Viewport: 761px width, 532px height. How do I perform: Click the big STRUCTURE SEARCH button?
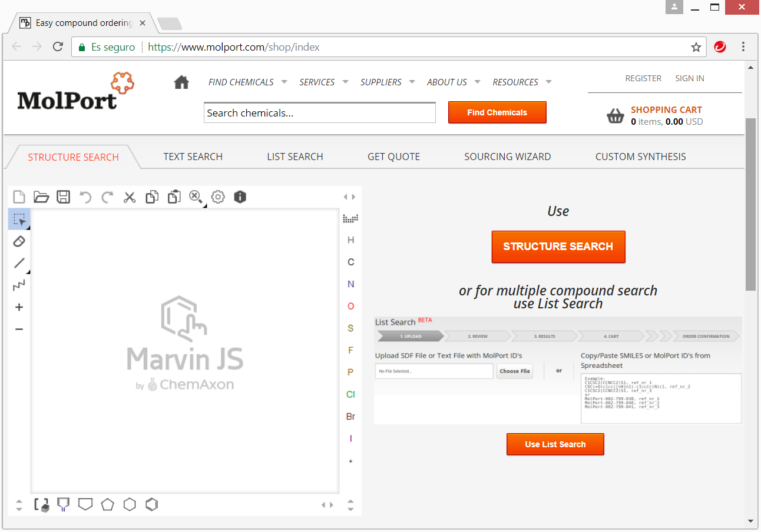pyautogui.click(x=558, y=247)
